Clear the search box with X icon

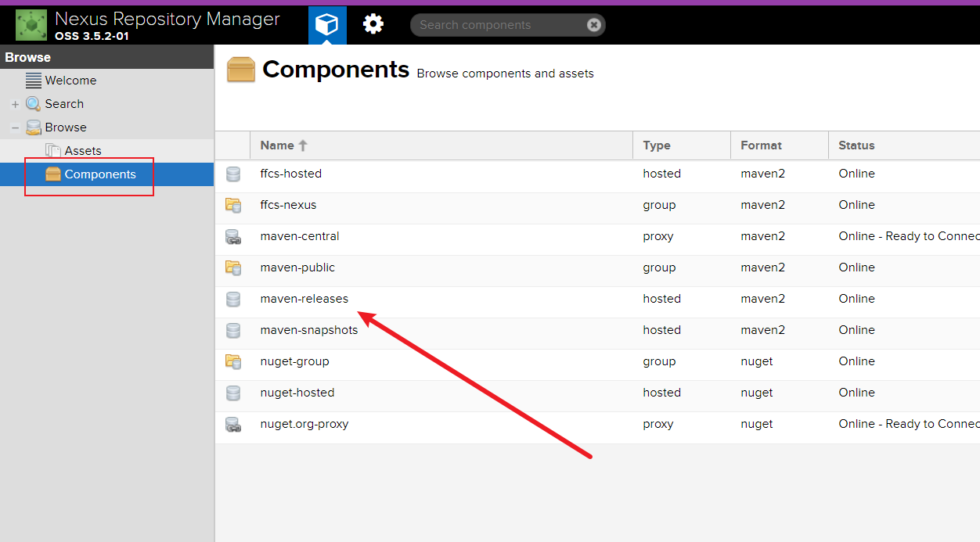593,25
